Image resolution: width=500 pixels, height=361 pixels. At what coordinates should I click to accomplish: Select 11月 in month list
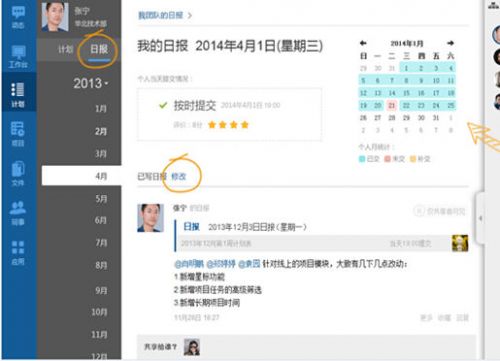99,334
